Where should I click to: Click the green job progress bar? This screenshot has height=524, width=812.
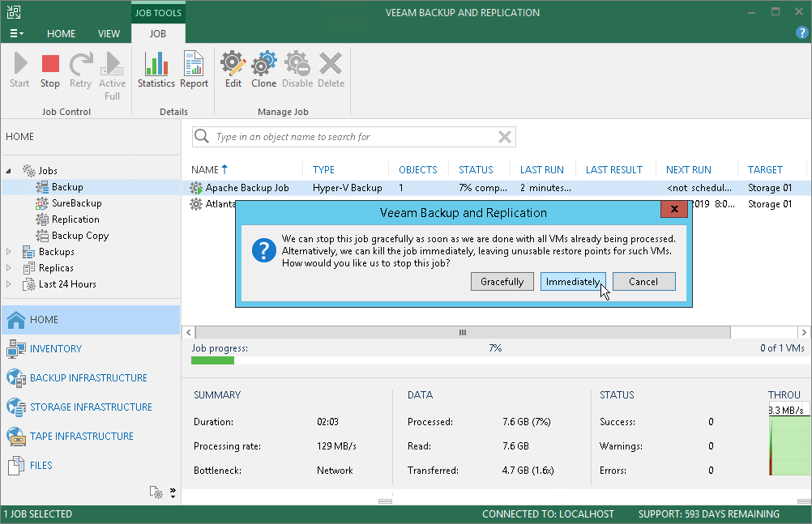click(x=212, y=360)
